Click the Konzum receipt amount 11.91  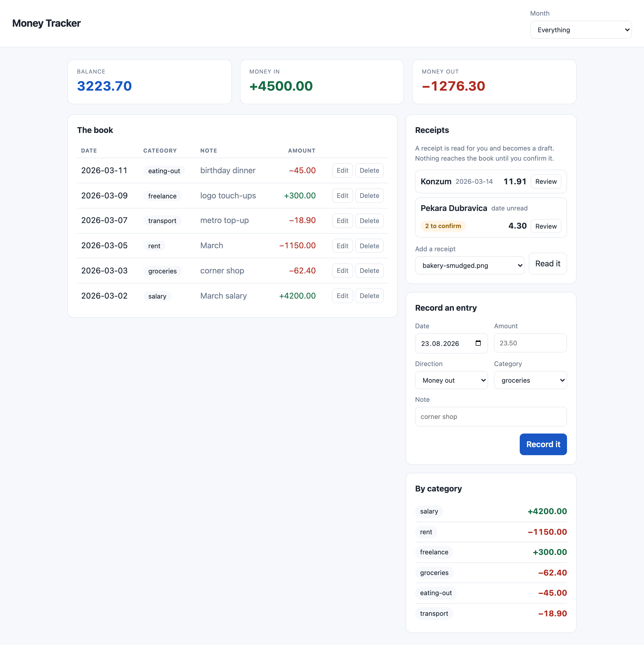coord(514,182)
